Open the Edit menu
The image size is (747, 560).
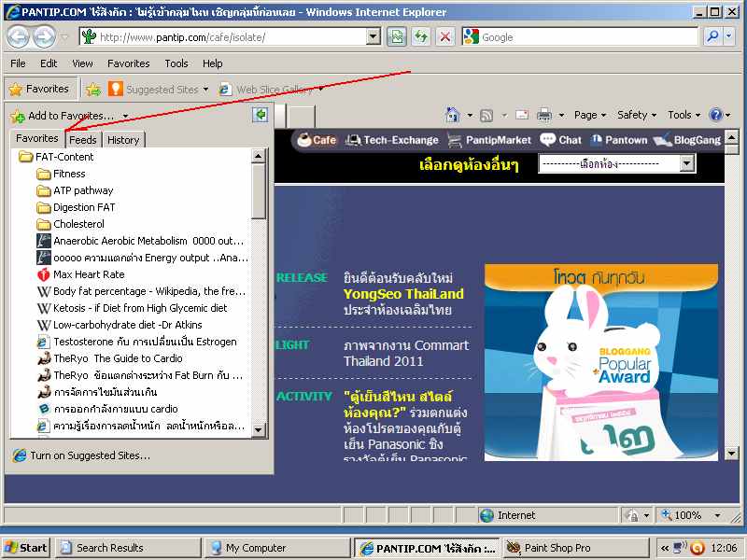pos(49,63)
